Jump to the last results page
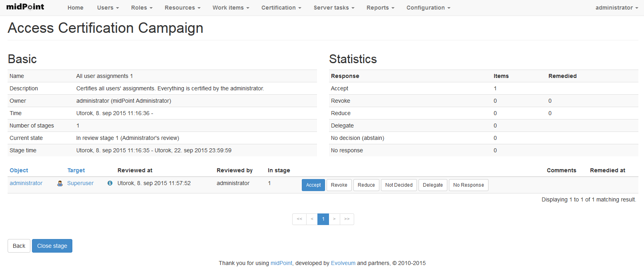 (x=347, y=219)
